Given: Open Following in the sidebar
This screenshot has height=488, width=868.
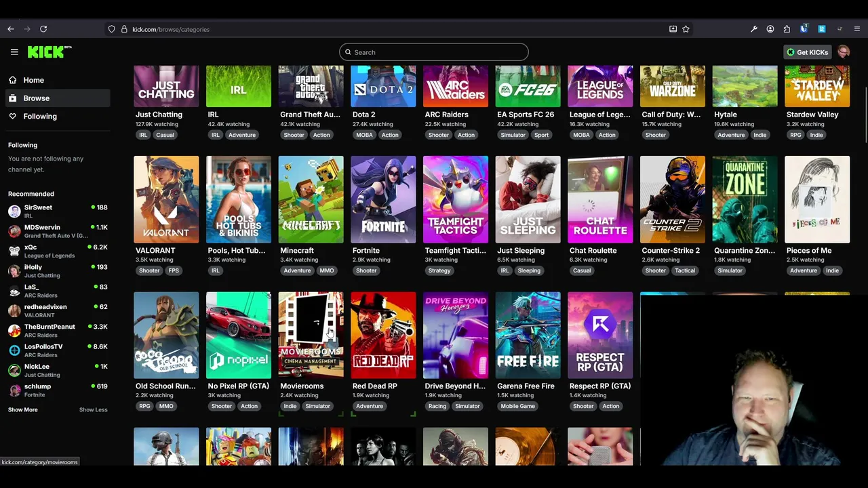Looking at the screenshot, I should tap(57, 117).
